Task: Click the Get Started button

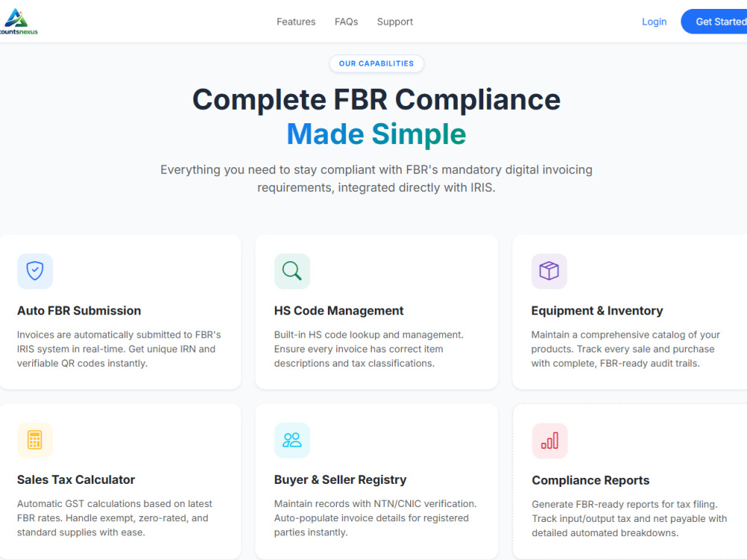Action: [714, 22]
